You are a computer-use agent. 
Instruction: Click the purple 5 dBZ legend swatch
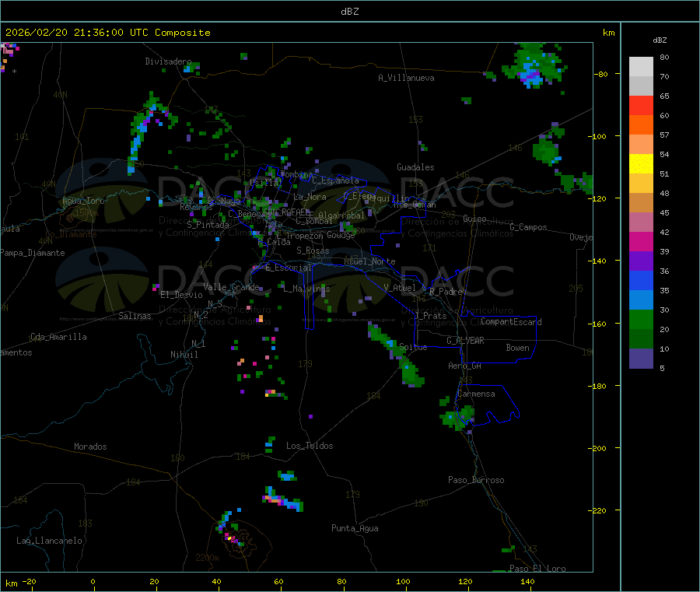point(641,359)
